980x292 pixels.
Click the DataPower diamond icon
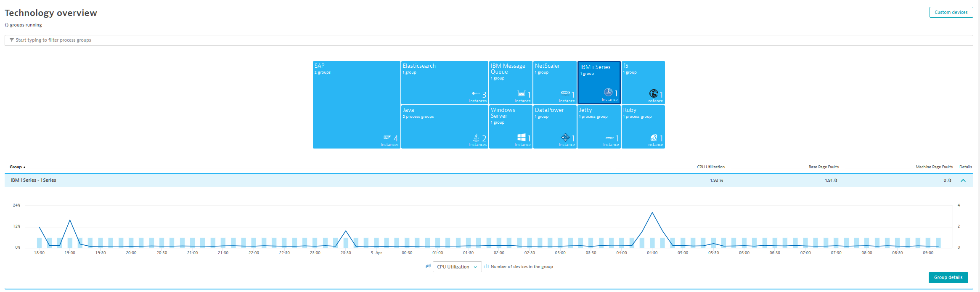566,137
